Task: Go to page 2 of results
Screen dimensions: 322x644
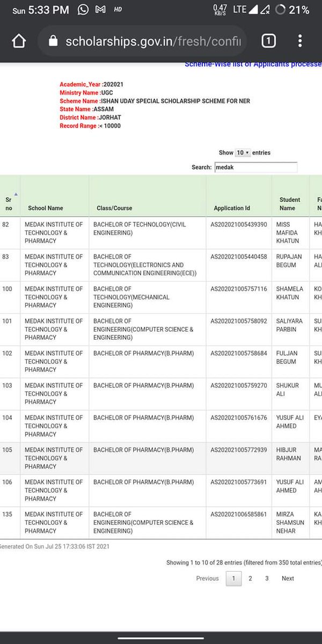Action: (x=250, y=579)
